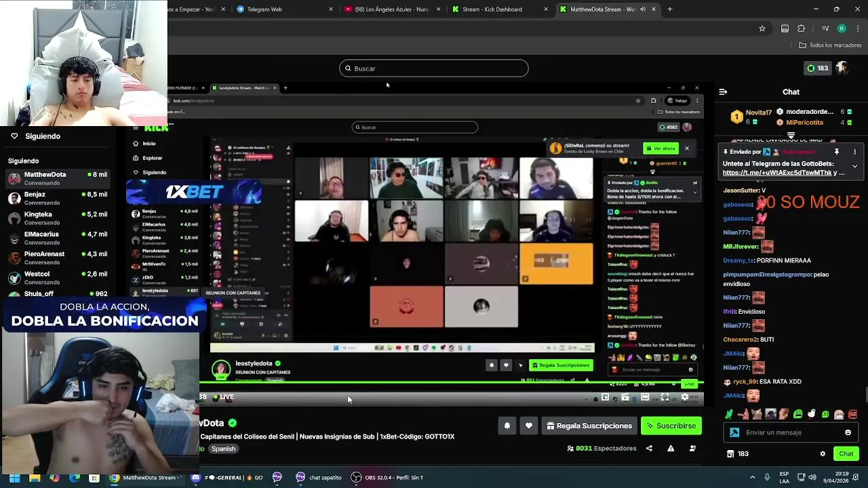Viewport: 868px width, 488px height.
Task: Toggle follow with the heart button
Action: pos(529,426)
